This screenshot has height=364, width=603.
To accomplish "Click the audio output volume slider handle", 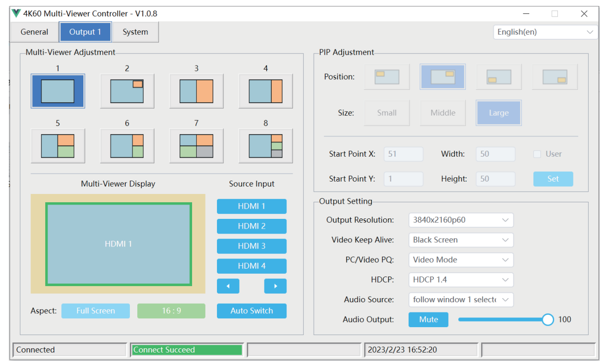I will 548,319.
